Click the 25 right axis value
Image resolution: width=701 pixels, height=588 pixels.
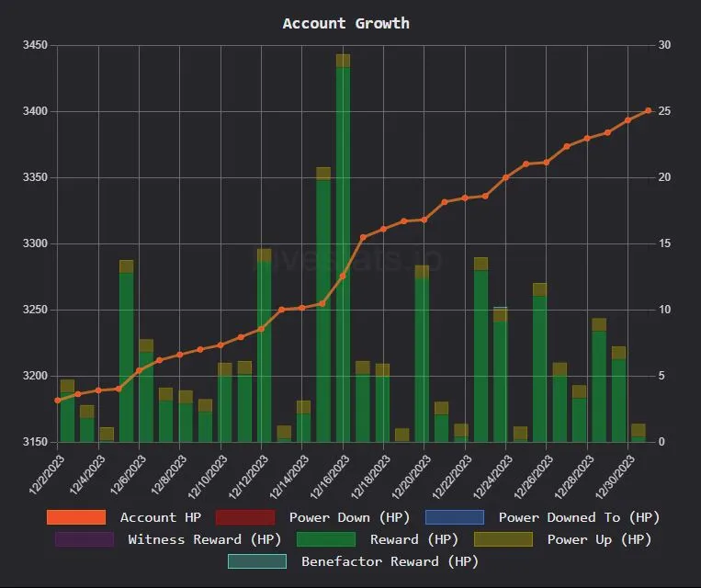tap(664, 111)
